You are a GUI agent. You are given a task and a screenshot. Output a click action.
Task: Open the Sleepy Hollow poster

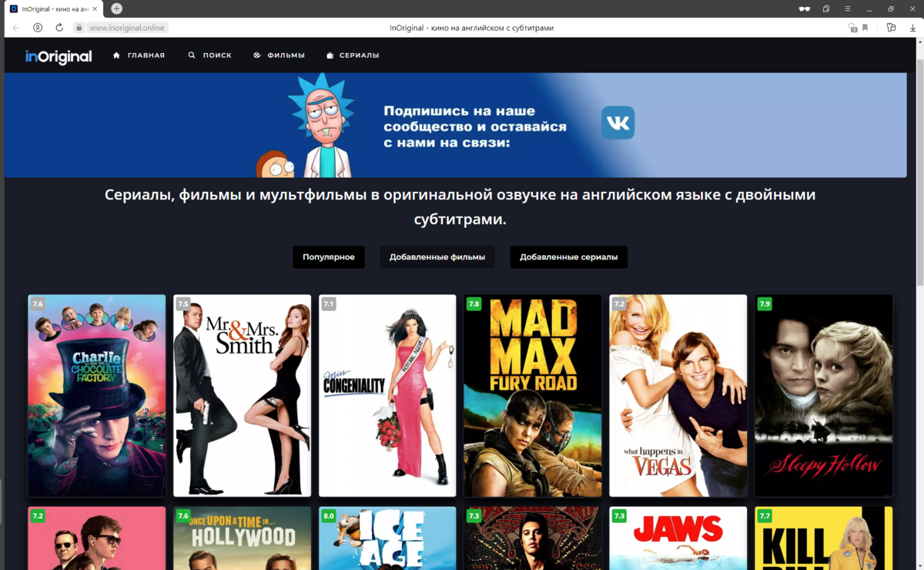click(x=824, y=396)
